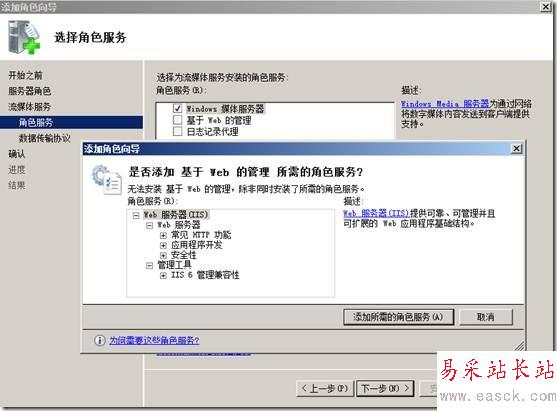Select the 管理工具 tree label
Viewport: 557px width, 411px height.
click(174, 265)
